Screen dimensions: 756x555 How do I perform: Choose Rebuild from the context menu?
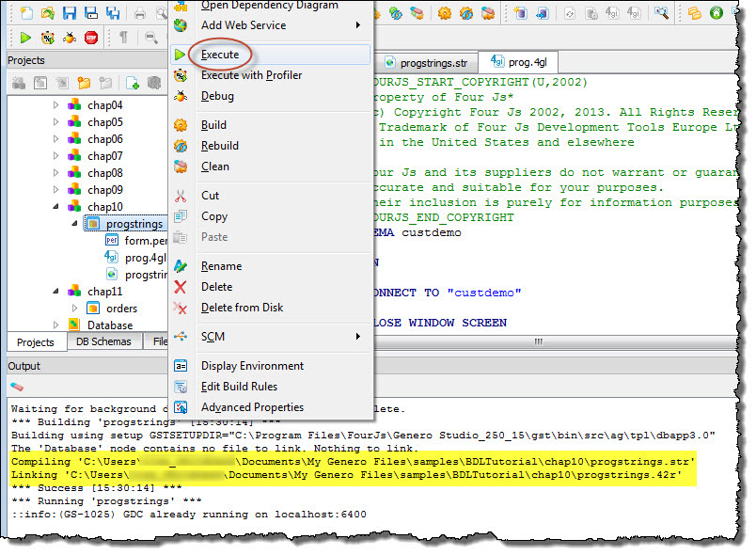(218, 145)
